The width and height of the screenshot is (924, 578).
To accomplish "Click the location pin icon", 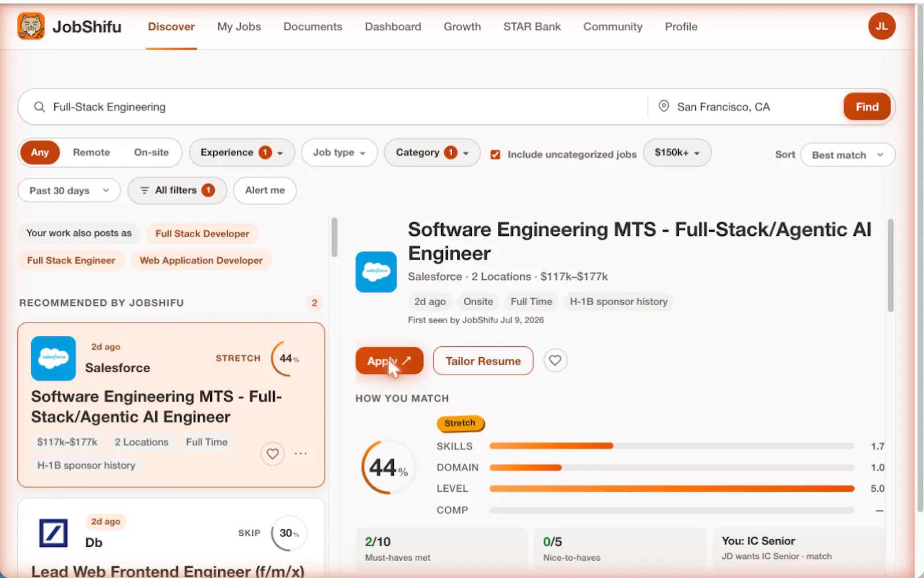I will point(664,106).
